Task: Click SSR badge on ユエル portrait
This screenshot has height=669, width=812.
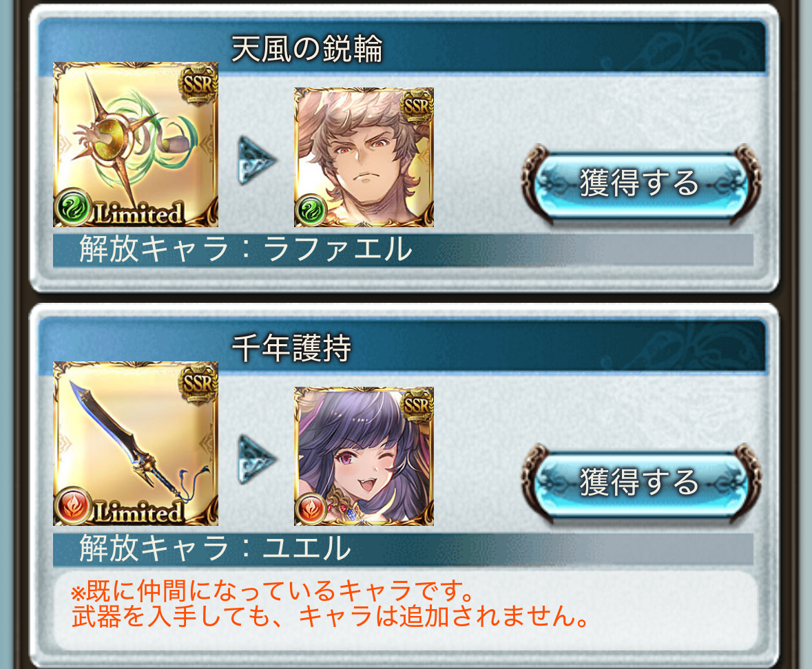Action: pos(417,405)
